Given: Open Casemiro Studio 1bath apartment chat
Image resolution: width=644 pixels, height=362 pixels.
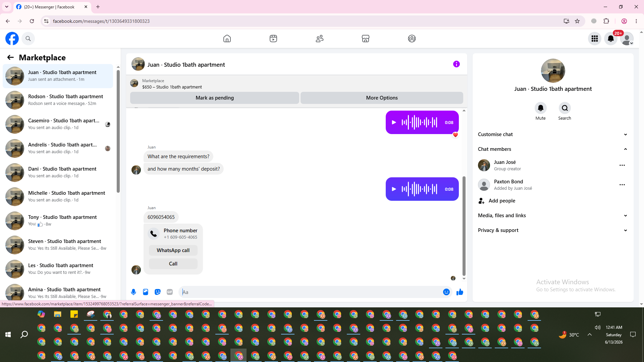Looking at the screenshot, I should (x=58, y=124).
